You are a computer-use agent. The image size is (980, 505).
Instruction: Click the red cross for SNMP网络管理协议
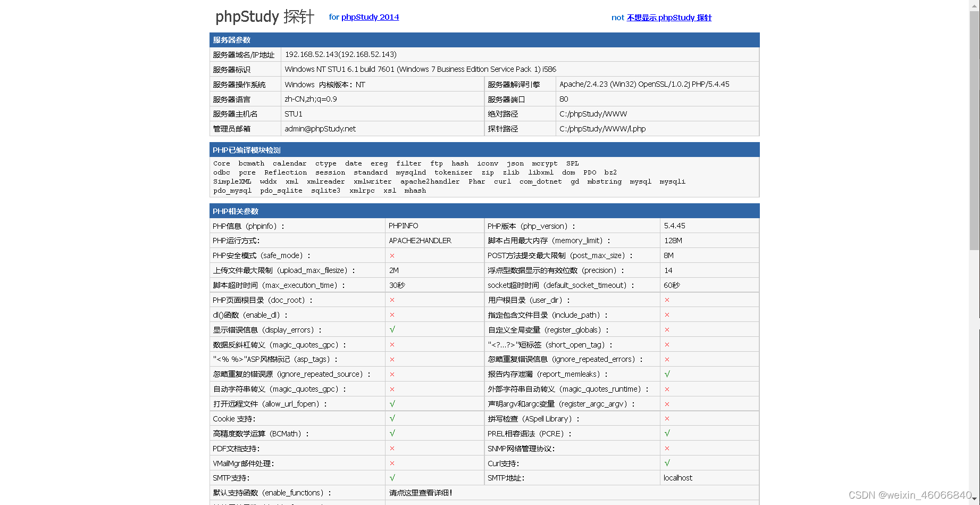(x=667, y=449)
